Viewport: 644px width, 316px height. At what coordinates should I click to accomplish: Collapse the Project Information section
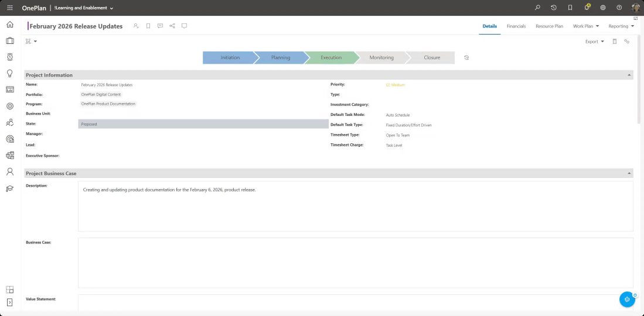click(x=629, y=75)
